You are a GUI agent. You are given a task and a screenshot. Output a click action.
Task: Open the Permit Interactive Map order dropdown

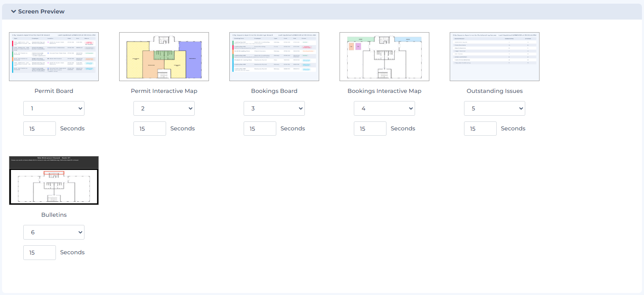(164, 108)
